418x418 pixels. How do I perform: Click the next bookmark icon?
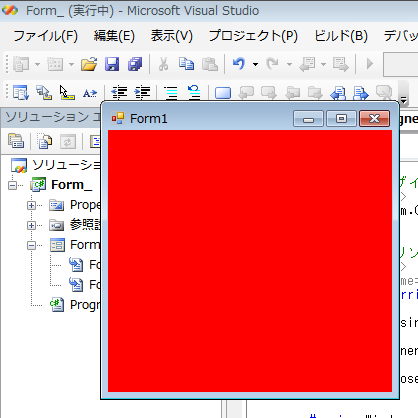pos(269,92)
